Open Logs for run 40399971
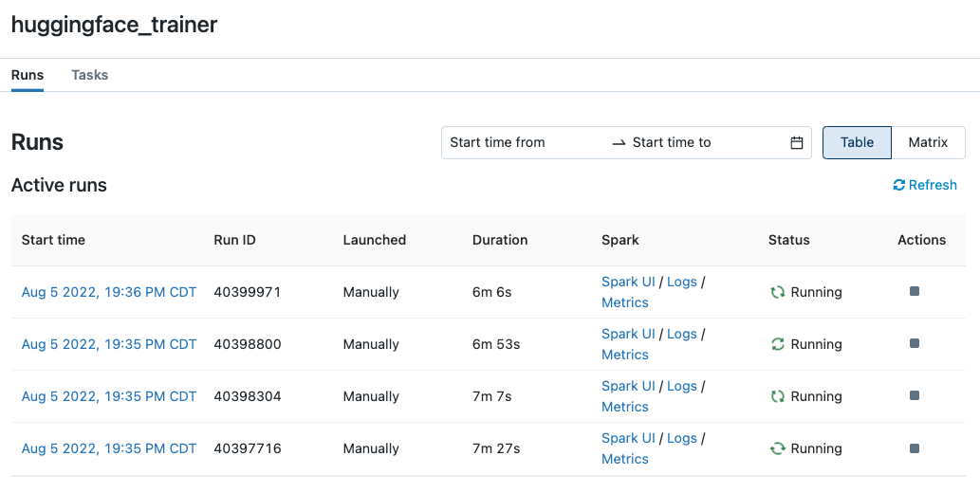The height and width of the screenshot is (493, 980). tap(682, 282)
